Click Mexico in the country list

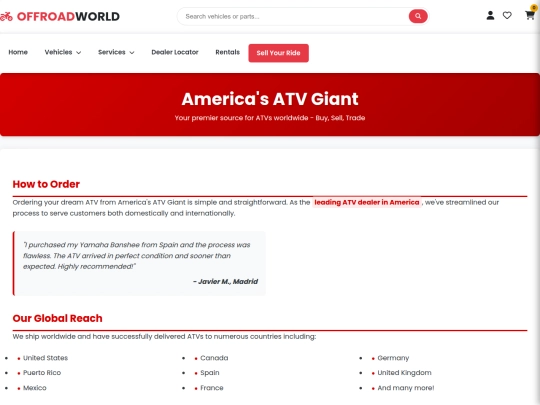click(35, 388)
